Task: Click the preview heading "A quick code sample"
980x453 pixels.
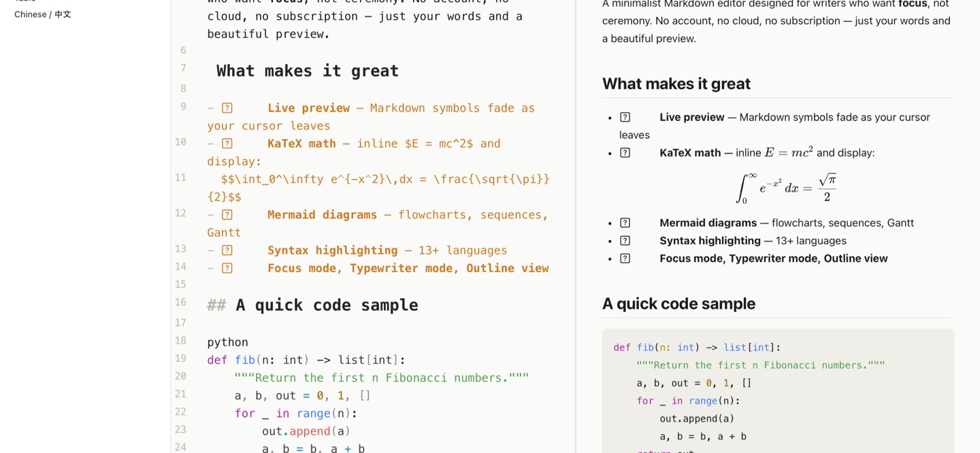Action: (679, 303)
